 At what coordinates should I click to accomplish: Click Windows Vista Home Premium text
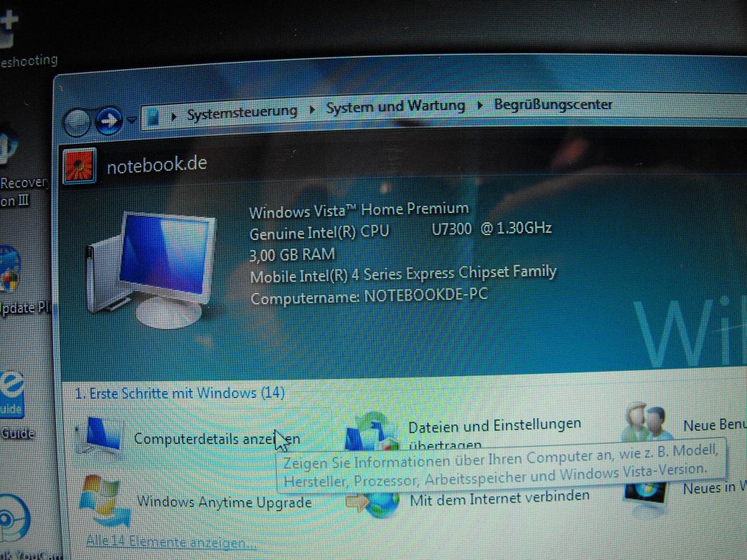(x=359, y=210)
